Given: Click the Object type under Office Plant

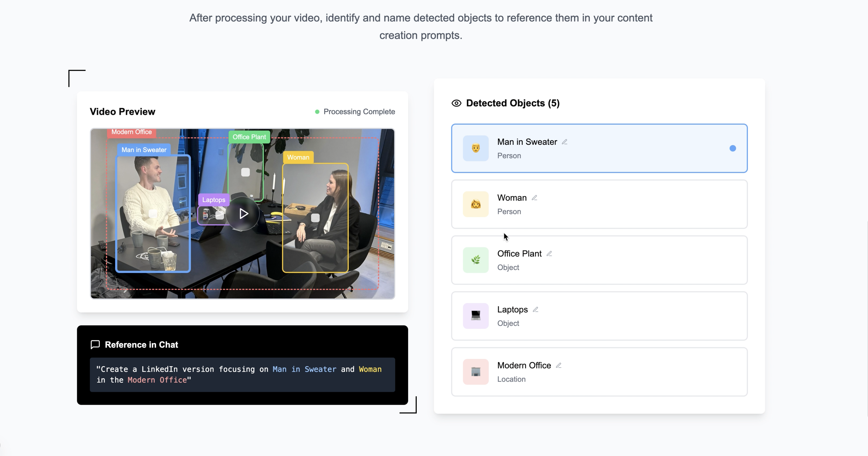Looking at the screenshot, I should coord(508,267).
